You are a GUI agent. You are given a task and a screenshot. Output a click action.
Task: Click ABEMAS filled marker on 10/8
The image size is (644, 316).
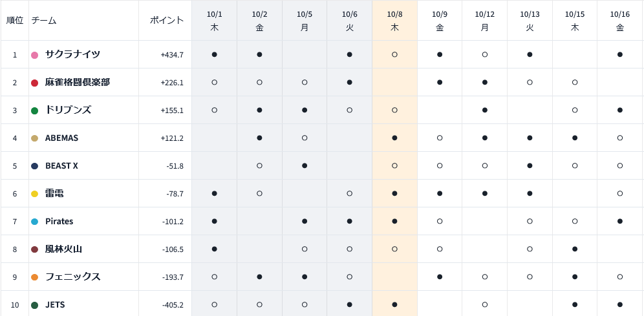click(x=394, y=138)
